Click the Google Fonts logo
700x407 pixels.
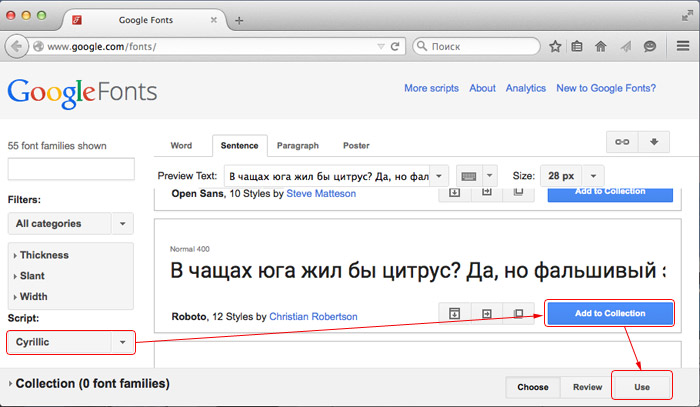point(82,93)
